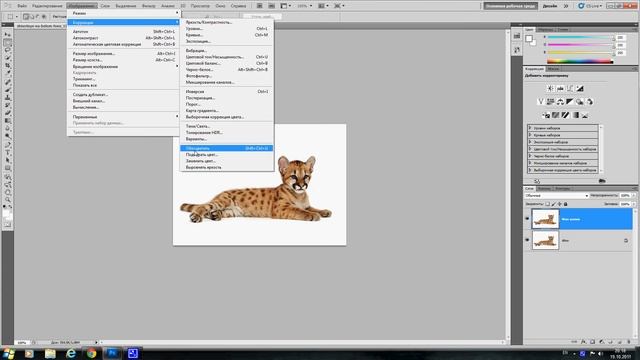Select the Healing Brush tool
This screenshot has width=640, height=360.
point(7,82)
